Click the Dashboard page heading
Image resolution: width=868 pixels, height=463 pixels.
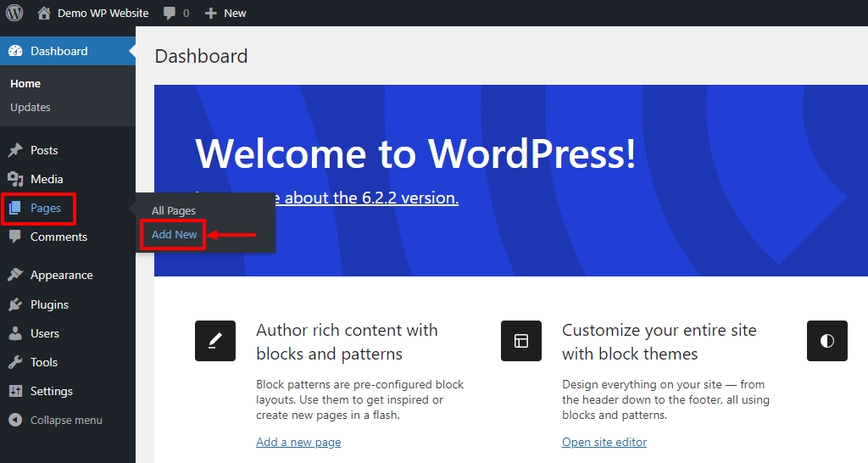click(201, 56)
